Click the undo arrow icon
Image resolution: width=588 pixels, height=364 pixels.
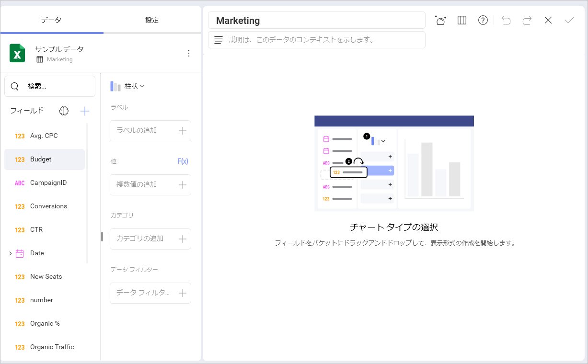506,20
